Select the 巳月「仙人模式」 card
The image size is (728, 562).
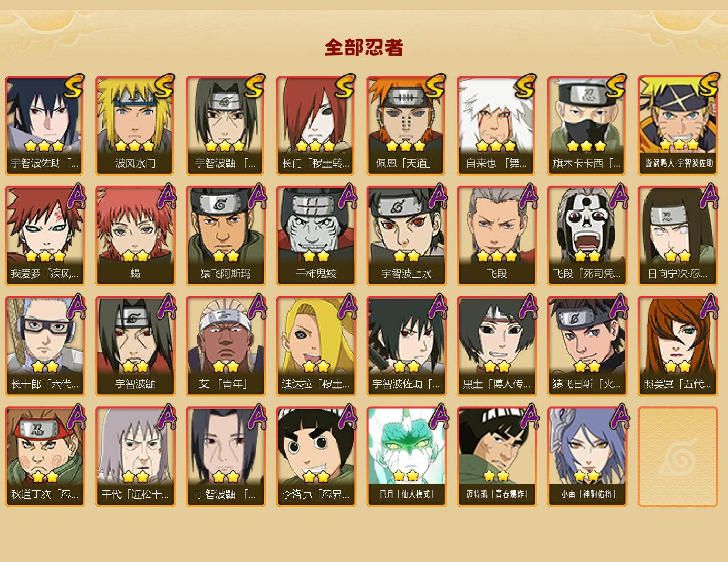406,457
